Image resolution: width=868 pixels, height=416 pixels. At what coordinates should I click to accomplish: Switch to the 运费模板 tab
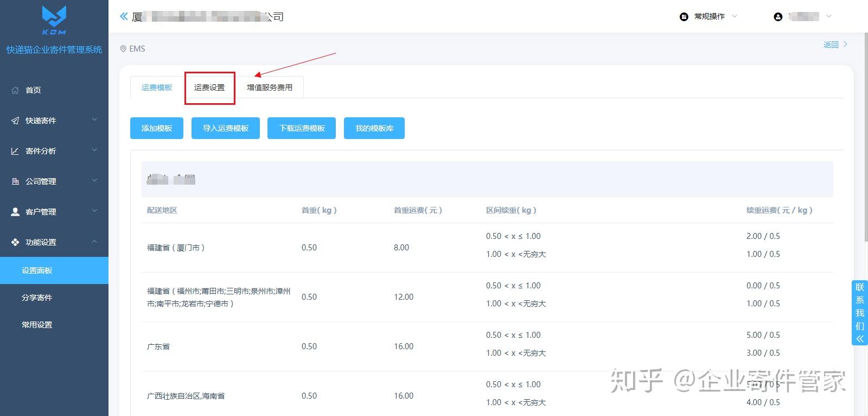coord(157,87)
